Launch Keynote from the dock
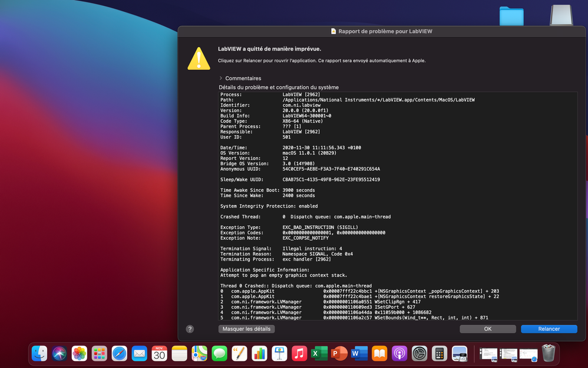 pyautogui.click(x=279, y=353)
